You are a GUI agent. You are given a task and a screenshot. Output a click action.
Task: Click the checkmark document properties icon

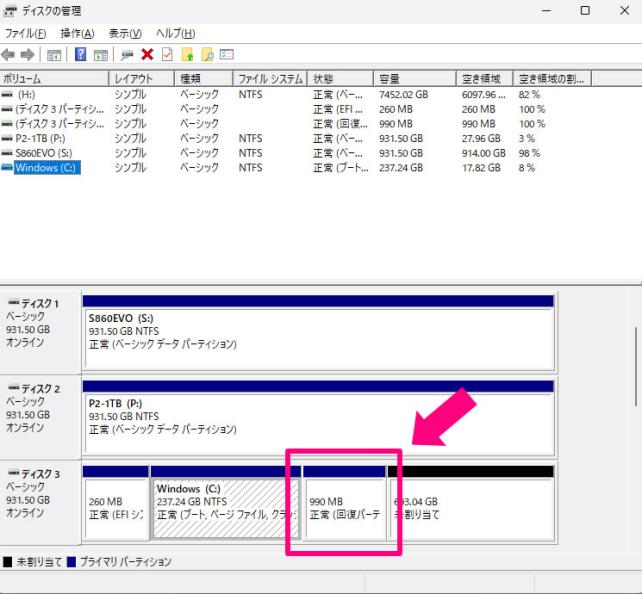click(167, 54)
